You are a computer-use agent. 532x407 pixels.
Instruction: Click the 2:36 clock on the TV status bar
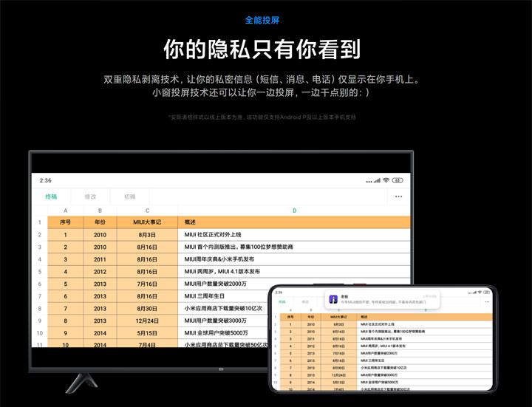[46, 180]
